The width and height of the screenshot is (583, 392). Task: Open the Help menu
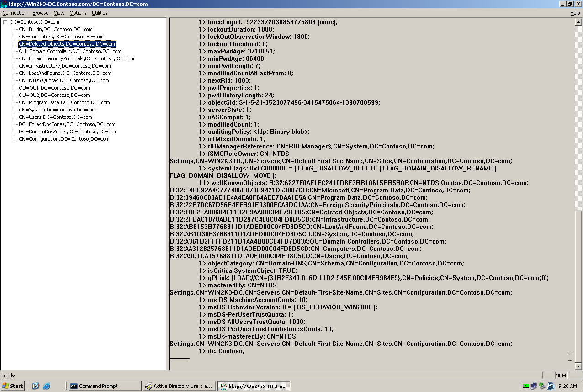pyautogui.click(x=575, y=13)
